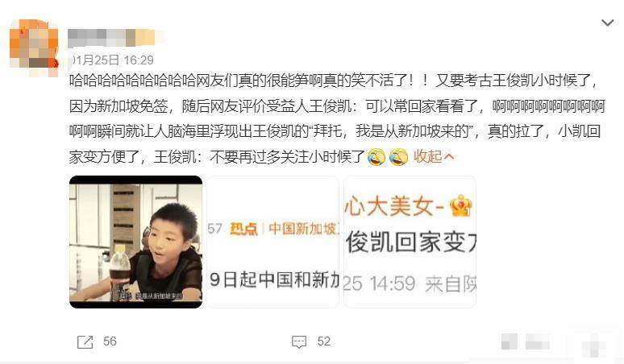This screenshot has width=624, height=364.
Task: Click the crown emoji in third image
Action: pos(460,206)
